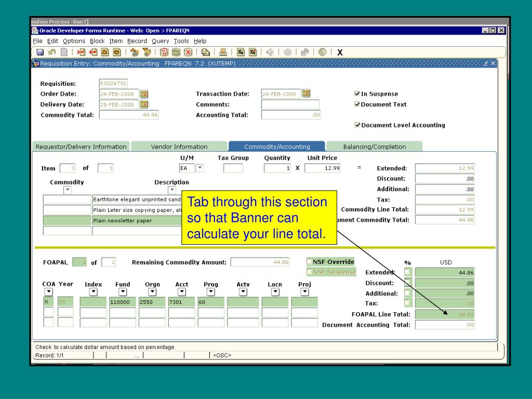532x399 pixels.
Task: Open the Actv lookup dropdown arrow
Action: pos(243,292)
